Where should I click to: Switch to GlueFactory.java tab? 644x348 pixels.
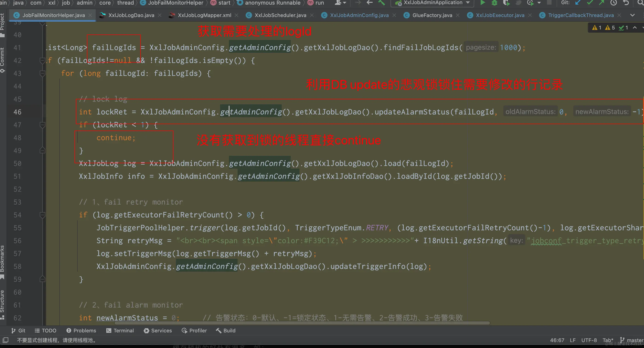click(x=432, y=15)
